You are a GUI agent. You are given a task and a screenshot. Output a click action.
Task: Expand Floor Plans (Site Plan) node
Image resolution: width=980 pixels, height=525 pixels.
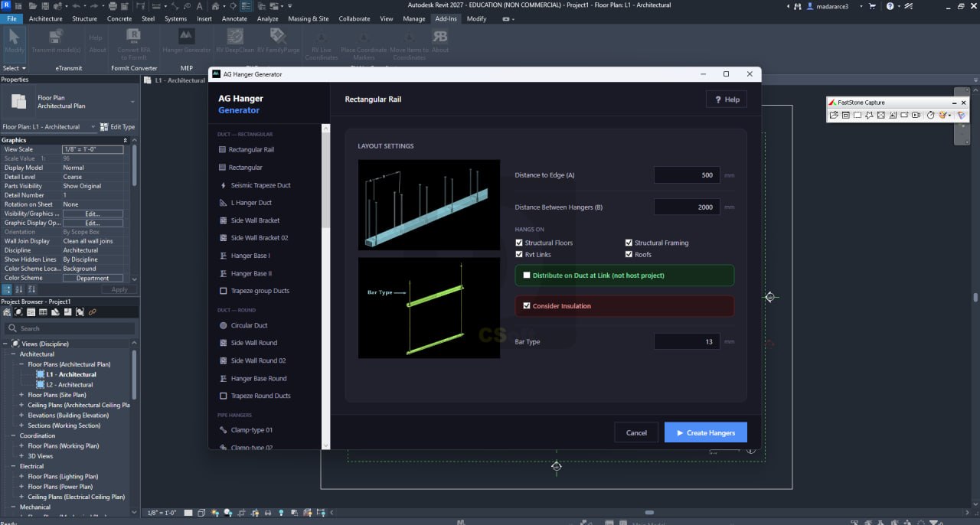click(22, 395)
